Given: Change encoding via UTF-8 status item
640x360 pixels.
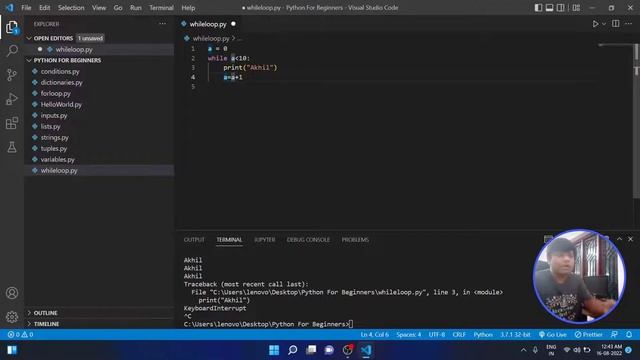Looking at the screenshot, I should click(x=437, y=335).
